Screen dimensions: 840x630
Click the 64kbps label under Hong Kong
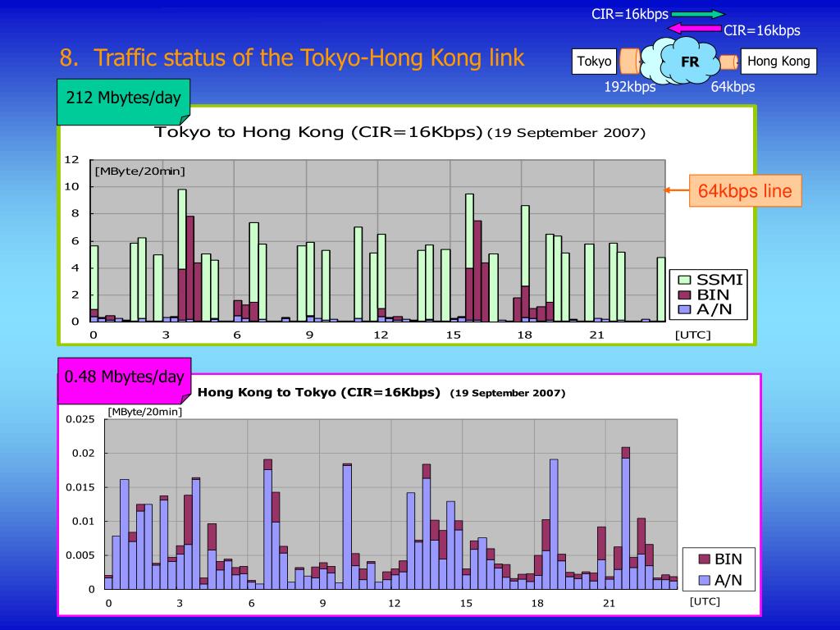733,87
